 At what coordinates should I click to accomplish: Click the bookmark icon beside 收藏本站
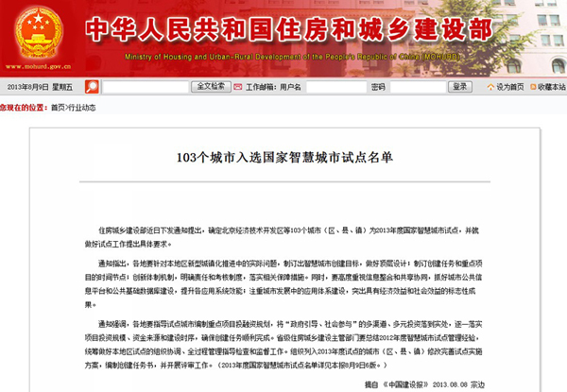533,87
